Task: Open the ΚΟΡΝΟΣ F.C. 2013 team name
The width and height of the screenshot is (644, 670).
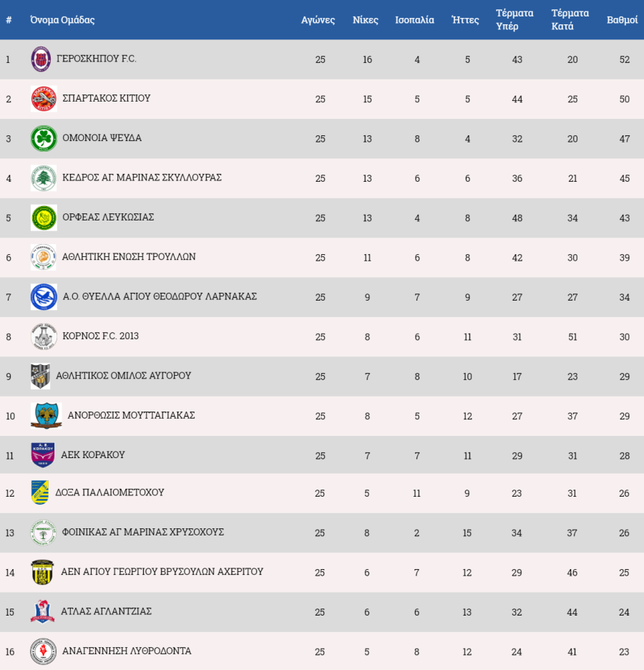Action: click(x=100, y=336)
